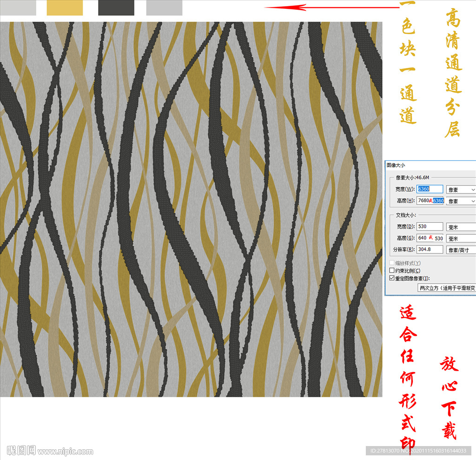Uncheck the 重定图像像素(I) checkbox
Image resolution: width=476 pixels, height=460 pixels.
(392, 278)
